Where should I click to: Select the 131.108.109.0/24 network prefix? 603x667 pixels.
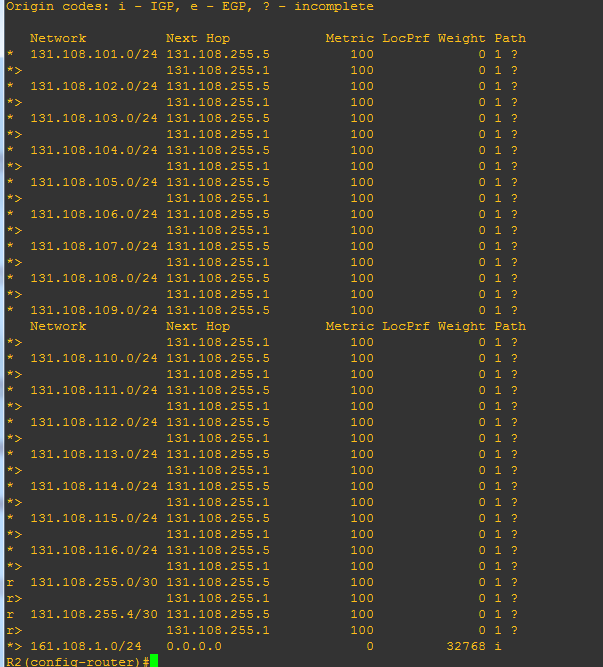click(94, 310)
